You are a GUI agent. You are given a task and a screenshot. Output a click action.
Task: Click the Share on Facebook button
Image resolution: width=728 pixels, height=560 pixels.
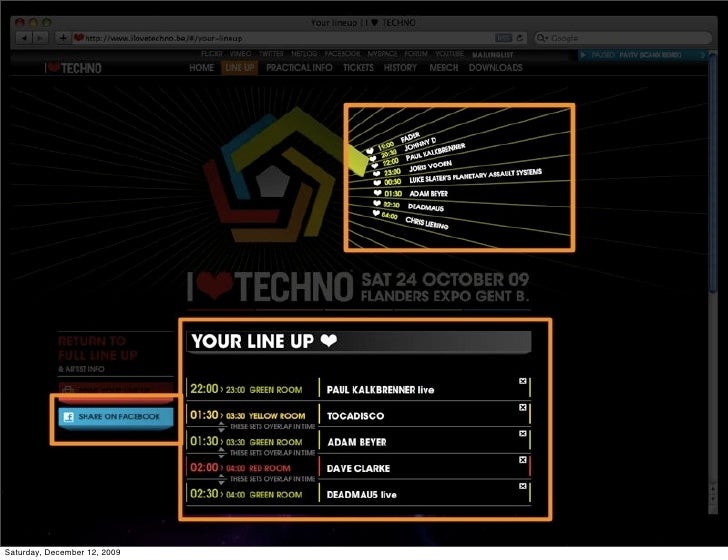(x=116, y=417)
